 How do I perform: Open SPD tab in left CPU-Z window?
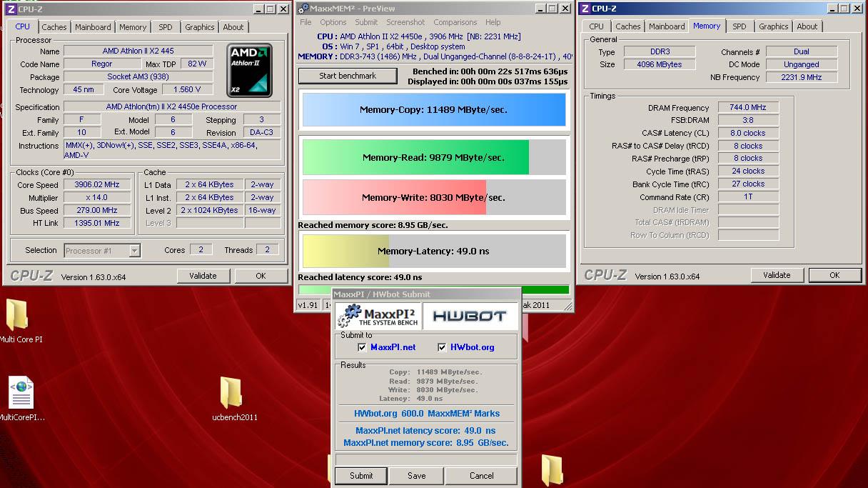166,27
